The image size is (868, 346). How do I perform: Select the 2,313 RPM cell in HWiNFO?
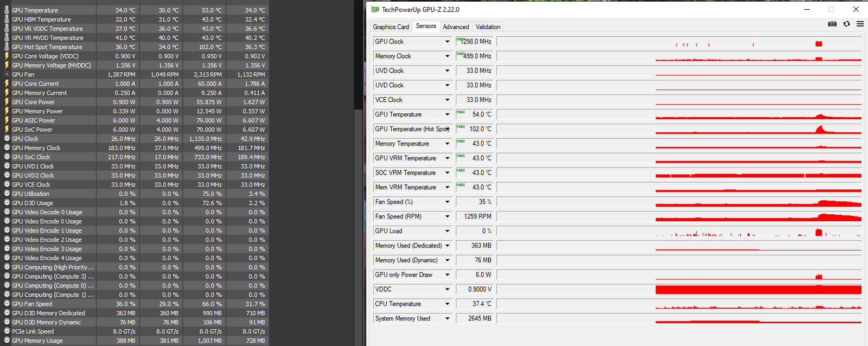point(204,74)
